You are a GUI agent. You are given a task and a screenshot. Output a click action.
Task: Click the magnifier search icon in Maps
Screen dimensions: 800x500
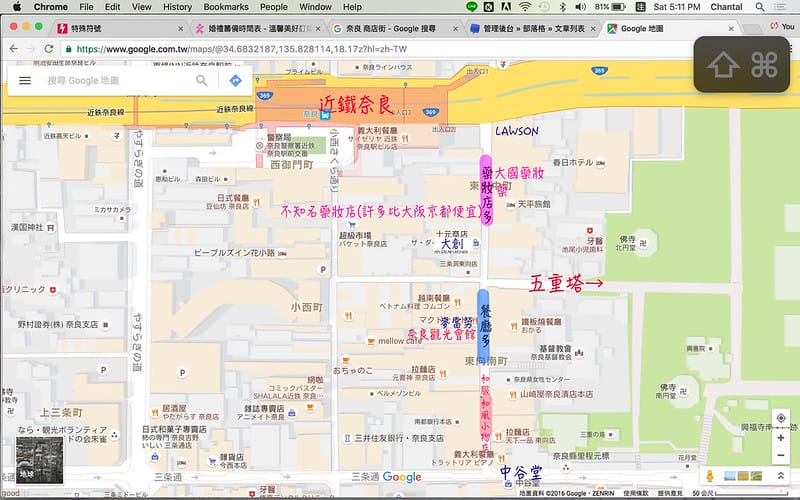pos(202,81)
